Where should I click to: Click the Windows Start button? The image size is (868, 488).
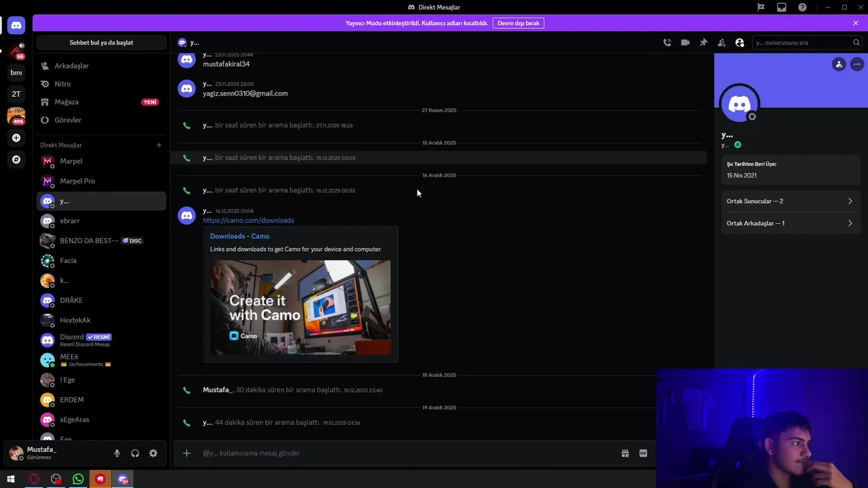tap(11, 479)
